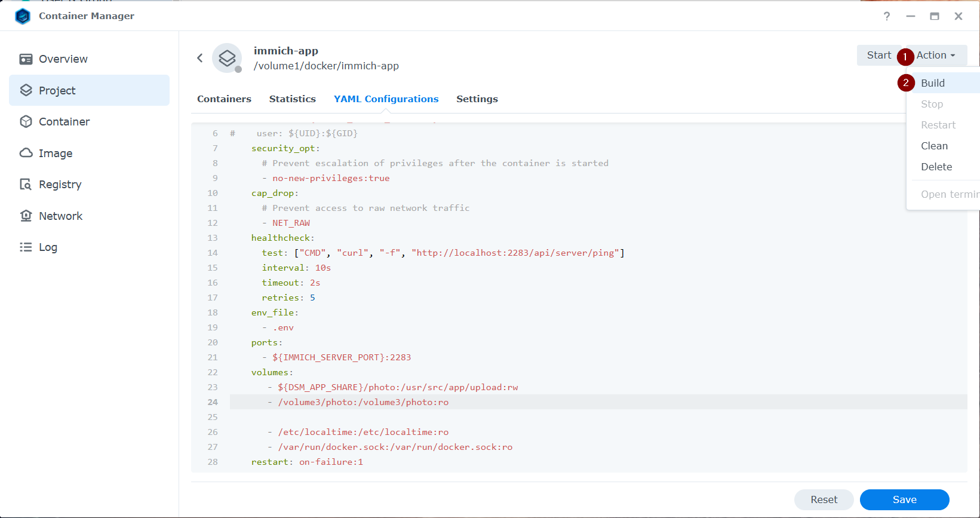Click the Image cloud icon in sidebar
The width and height of the screenshot is (980, 518).
click(x=26, y=153)
